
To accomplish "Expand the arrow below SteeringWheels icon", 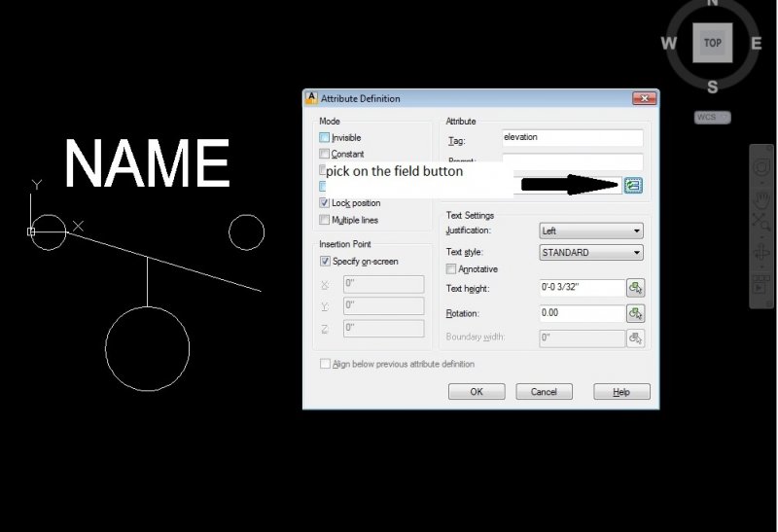I will pyautogui.click(x=762, y=183).
